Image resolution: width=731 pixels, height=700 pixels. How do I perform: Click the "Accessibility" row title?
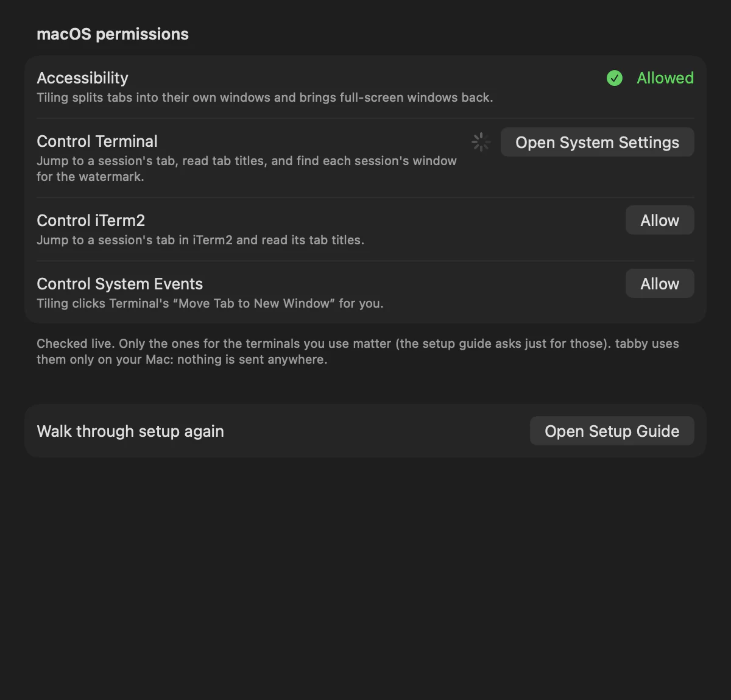click(82, 78)
